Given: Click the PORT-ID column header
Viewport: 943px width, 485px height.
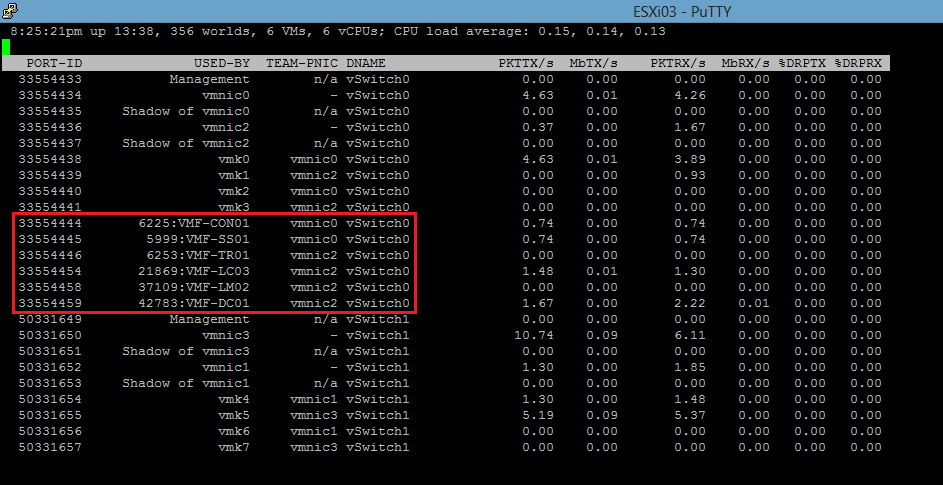Looking at the screenshot, I should 50,63.
